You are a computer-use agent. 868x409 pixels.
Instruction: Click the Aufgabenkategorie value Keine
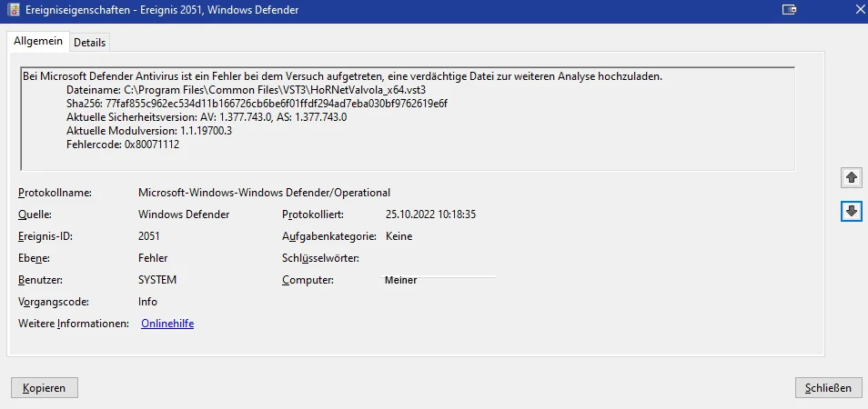tap(399, 236)
